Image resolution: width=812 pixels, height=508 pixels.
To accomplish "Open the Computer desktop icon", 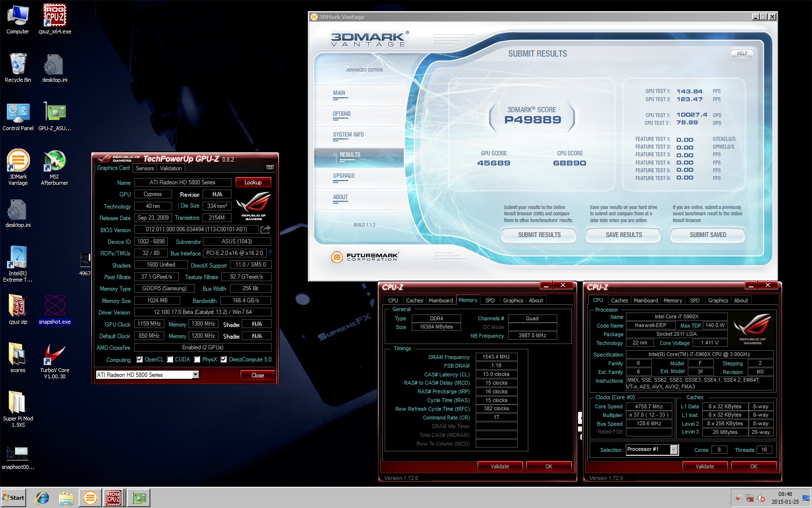I will (x=18, y=19).
